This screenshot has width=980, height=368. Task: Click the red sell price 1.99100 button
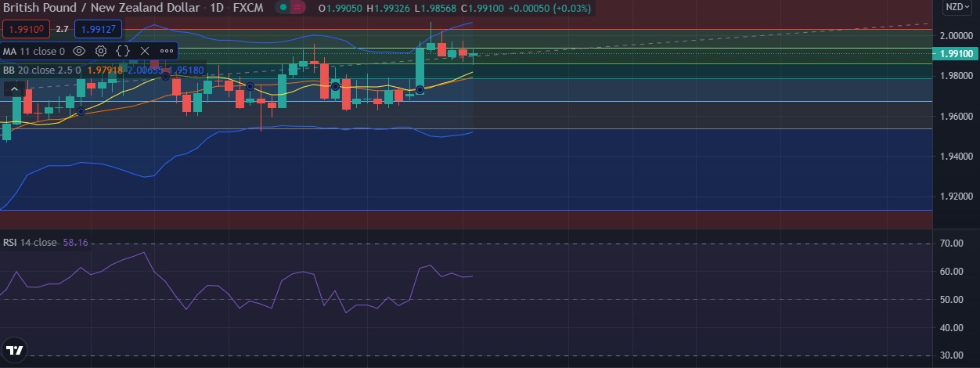[x=27, y=30]
